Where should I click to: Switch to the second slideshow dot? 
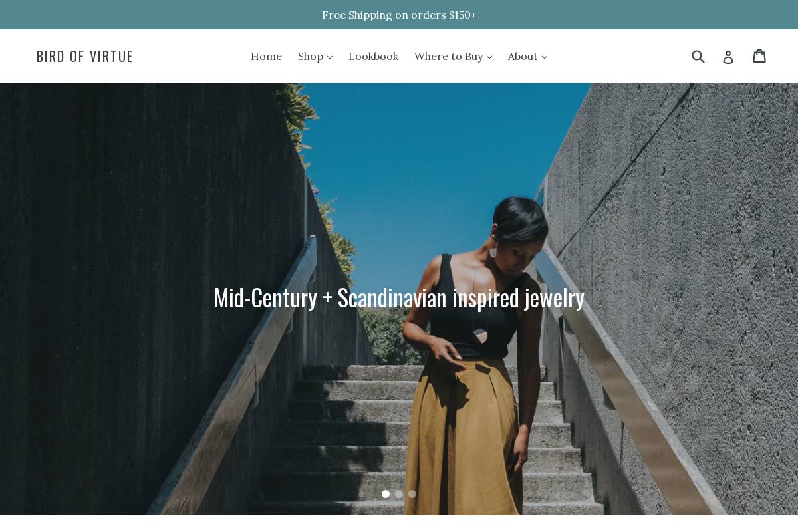point(399,494)
